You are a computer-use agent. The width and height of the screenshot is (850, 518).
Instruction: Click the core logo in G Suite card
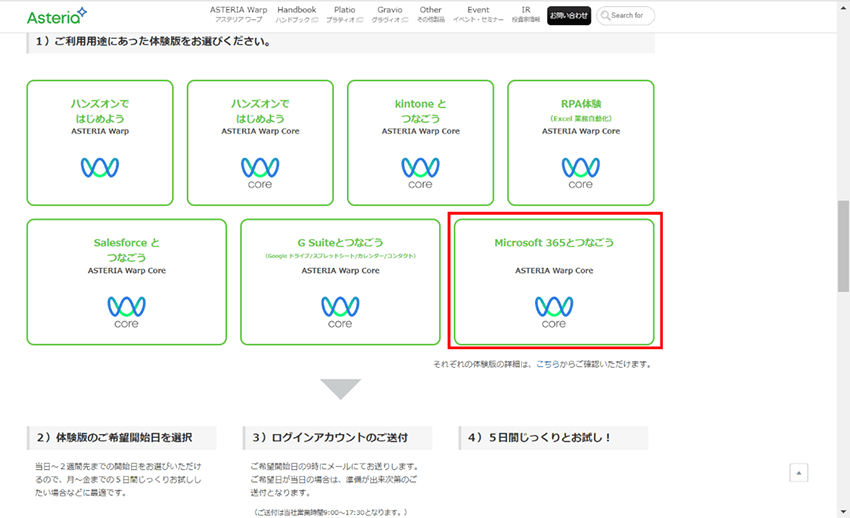(x=340, y=312)
